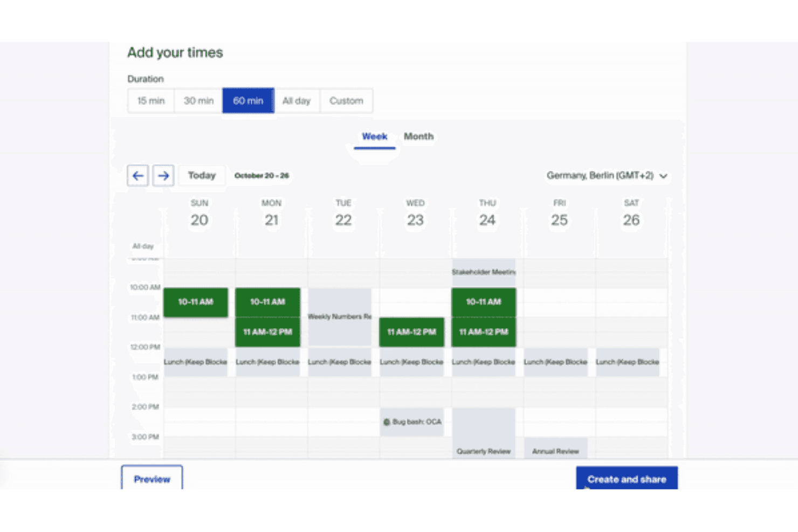Click Create and share button
This screenshot has height=532, width=798.
click(x=627, y=479)
